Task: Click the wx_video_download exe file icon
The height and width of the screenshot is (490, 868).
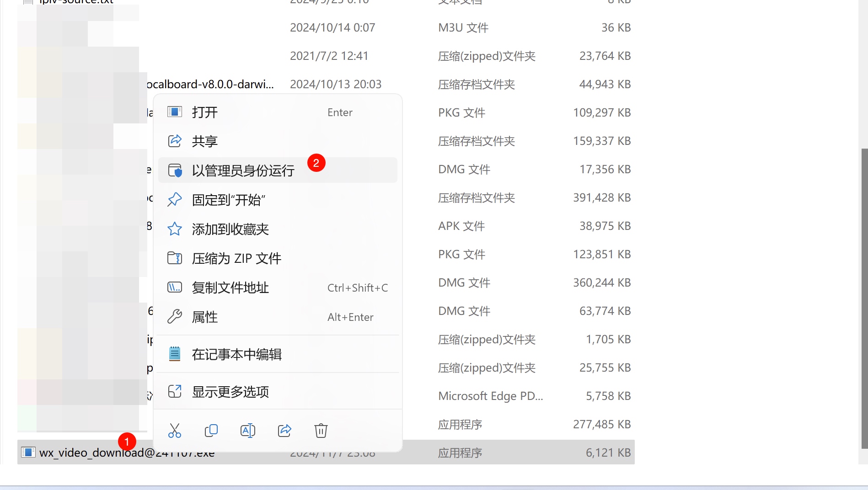Action: coord(28,453)
